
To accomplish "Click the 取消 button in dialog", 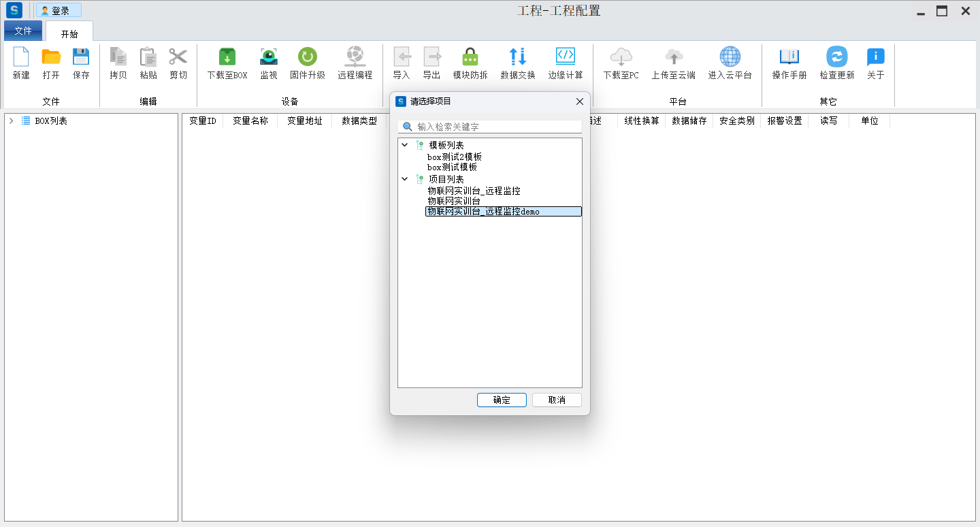I will point(557,400).
